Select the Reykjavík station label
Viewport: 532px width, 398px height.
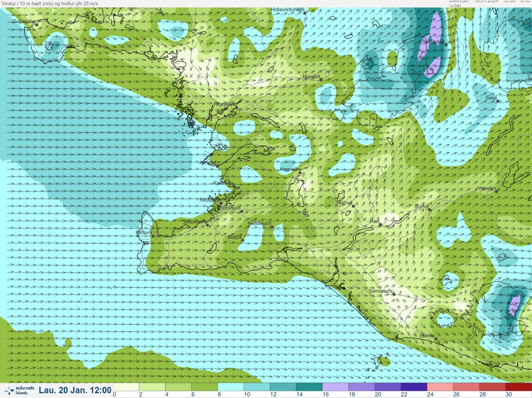click(210, 200)
